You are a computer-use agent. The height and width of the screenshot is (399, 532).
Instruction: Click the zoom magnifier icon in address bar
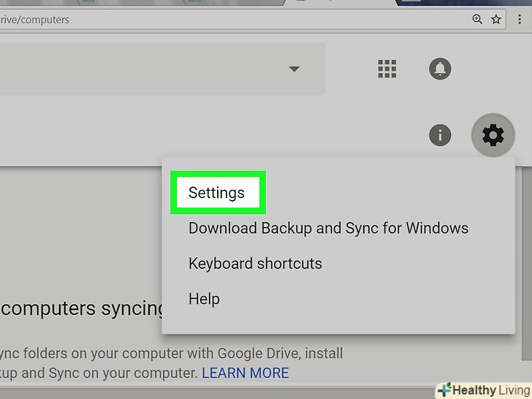pos(478,20)
